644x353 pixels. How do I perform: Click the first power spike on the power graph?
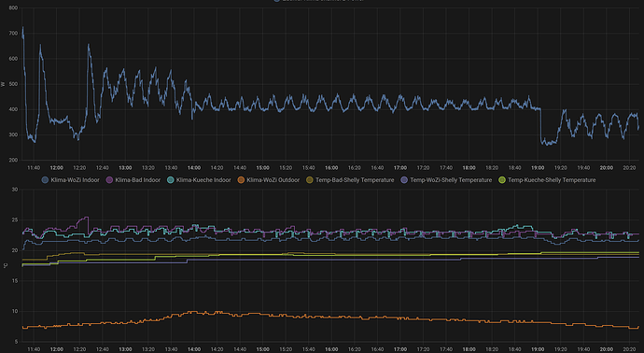(x=23, y=28)
